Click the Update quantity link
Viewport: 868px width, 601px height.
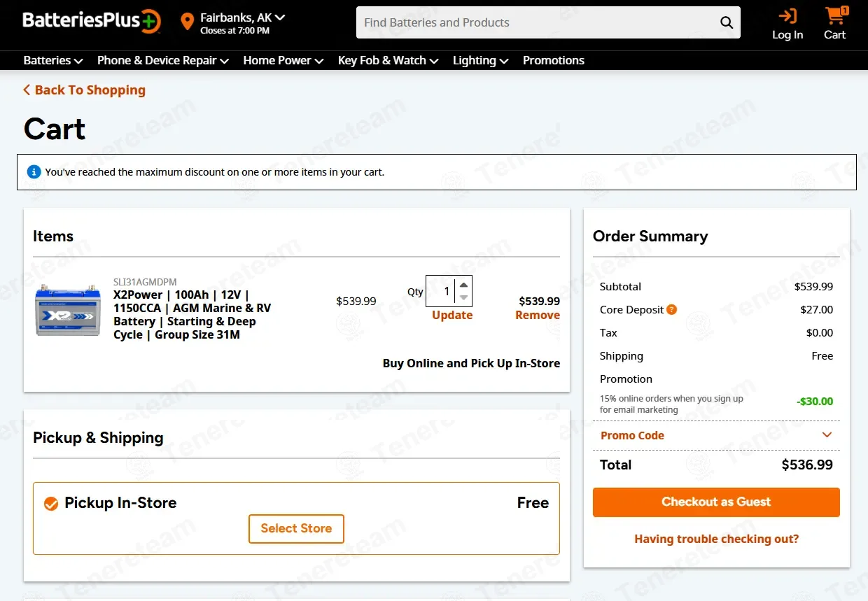(x=452, y=315)
